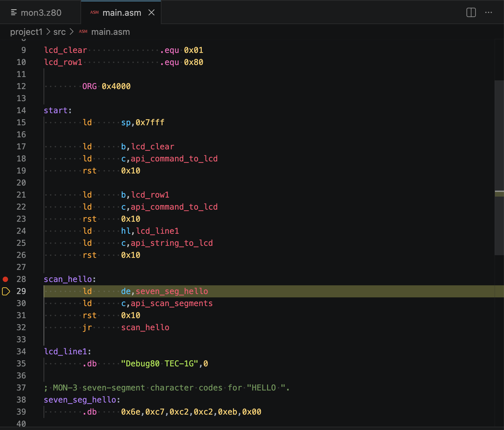The height and width of the screenshot is (430, 504).
Task: Click hl,lcd_line1 operand on line 24
Action: (x=150, y=231)
